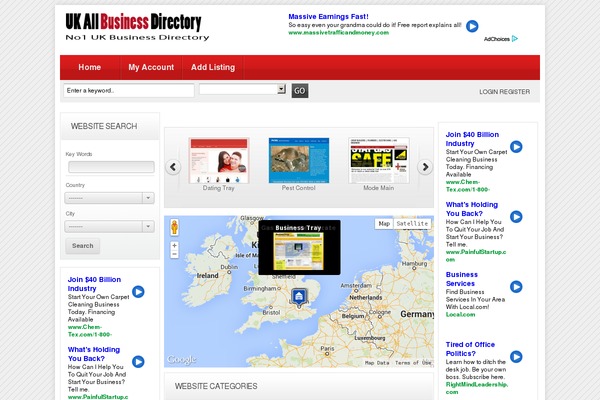Viewport: 600px width, 400px height.
Task: Open Tired of Office Politics? ad link
Action: pos(470,349)
